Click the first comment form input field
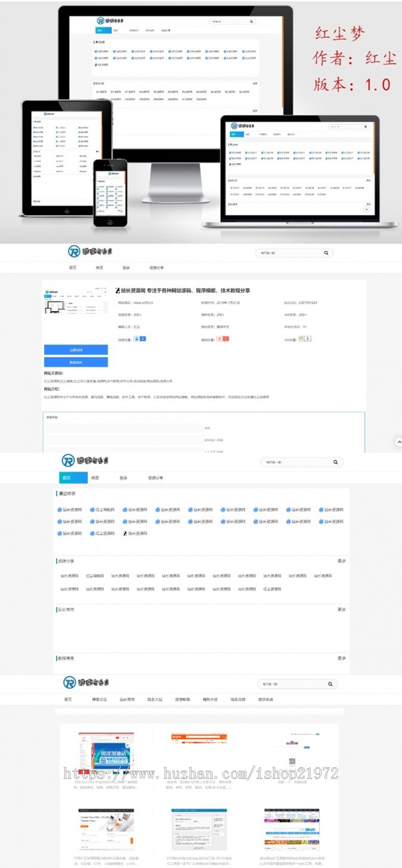Screen dimensions: 402x868 (125, 428)
